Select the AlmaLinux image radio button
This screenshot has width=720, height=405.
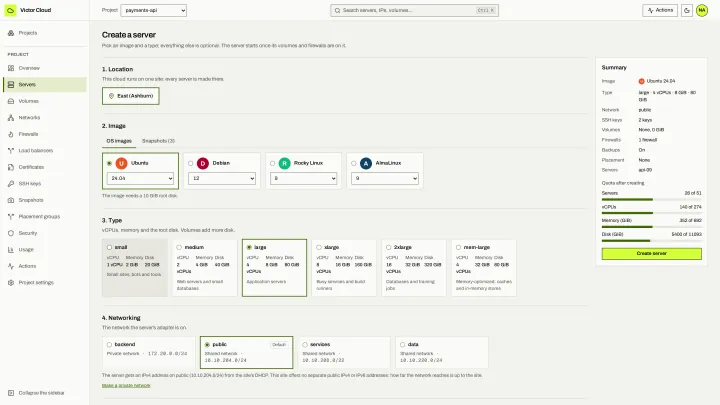354,163
